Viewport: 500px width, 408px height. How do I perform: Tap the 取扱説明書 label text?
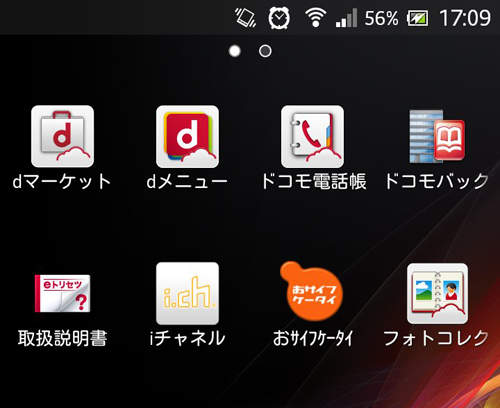(62, 338)
